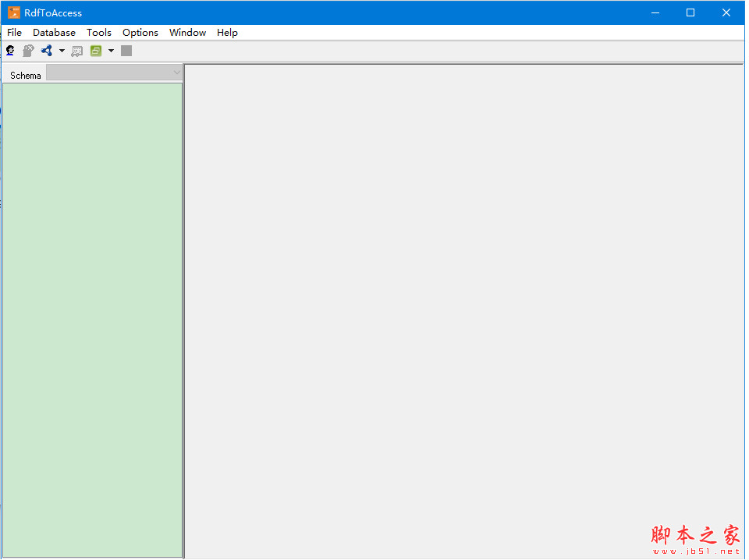Open the File menu
Viewport: 749px width, 560px height.
pyautogui.click(x=14, y=33)
